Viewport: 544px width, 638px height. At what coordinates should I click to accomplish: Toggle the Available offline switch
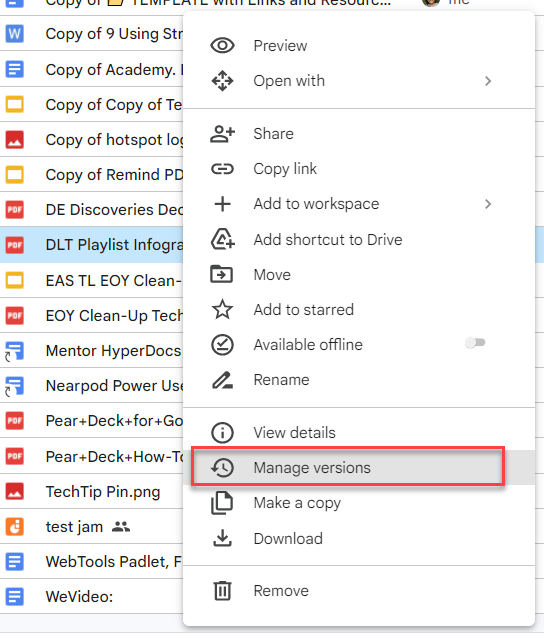(x=475, y=343)
